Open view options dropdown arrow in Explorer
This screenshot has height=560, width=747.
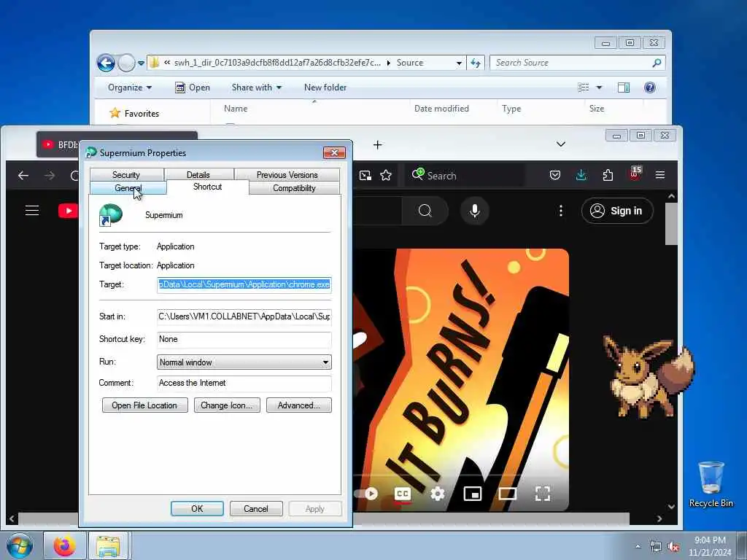pyautogui.click(x=600, y=87)
